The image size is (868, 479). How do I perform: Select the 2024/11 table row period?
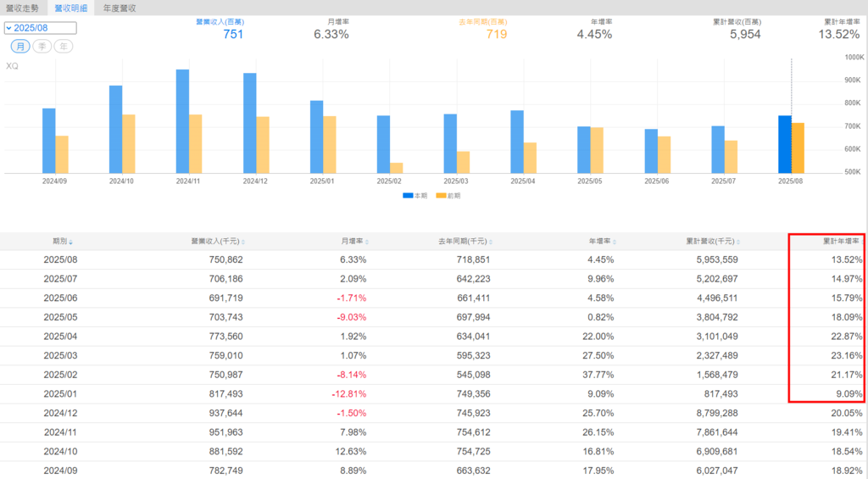pyautogui.click(x=60, y=432)
